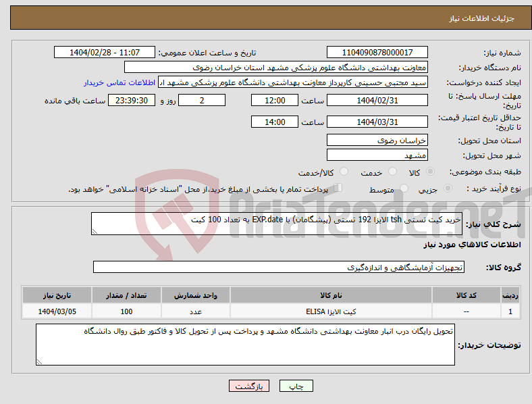Click the گروه کالا field

279,267
